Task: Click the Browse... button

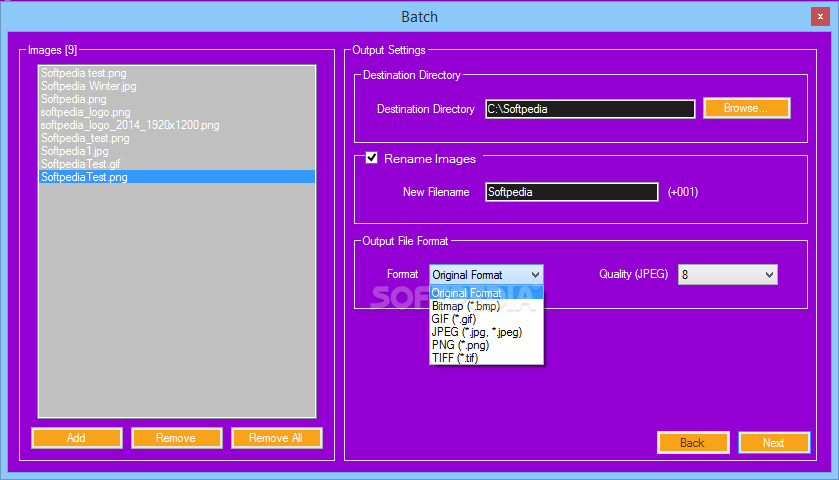Action: pyautogui.click(x=746, y=108)
